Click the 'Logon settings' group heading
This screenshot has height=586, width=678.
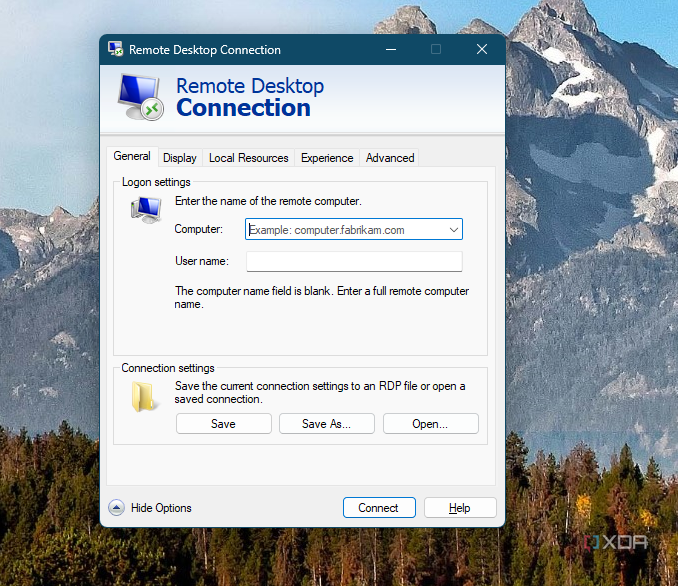(156, 182)
